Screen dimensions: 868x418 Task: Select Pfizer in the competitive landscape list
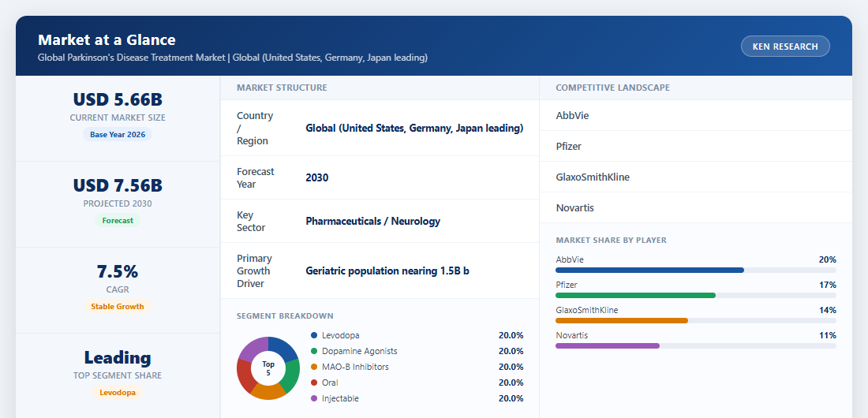pos(568,147)
